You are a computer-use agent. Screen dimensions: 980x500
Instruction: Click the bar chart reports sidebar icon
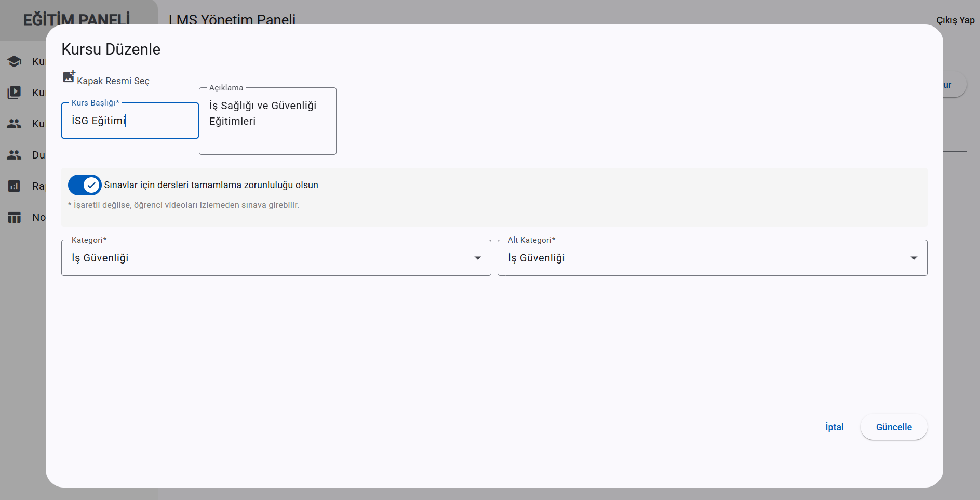pyautogui.click(x=15, y=186)
